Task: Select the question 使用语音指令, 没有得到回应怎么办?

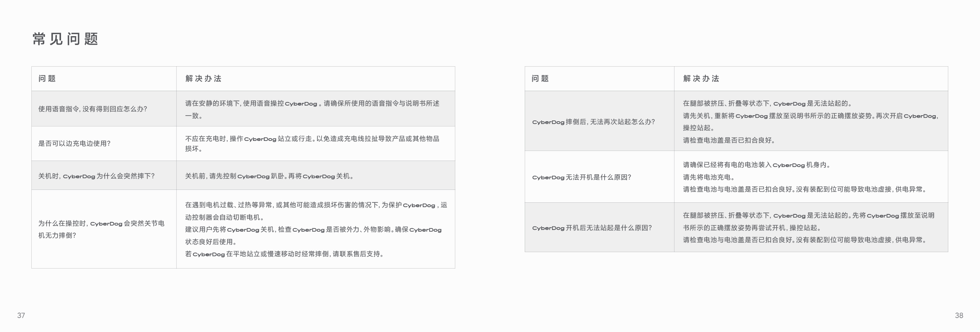Action: pyautogui.click(x=93, y=109)
